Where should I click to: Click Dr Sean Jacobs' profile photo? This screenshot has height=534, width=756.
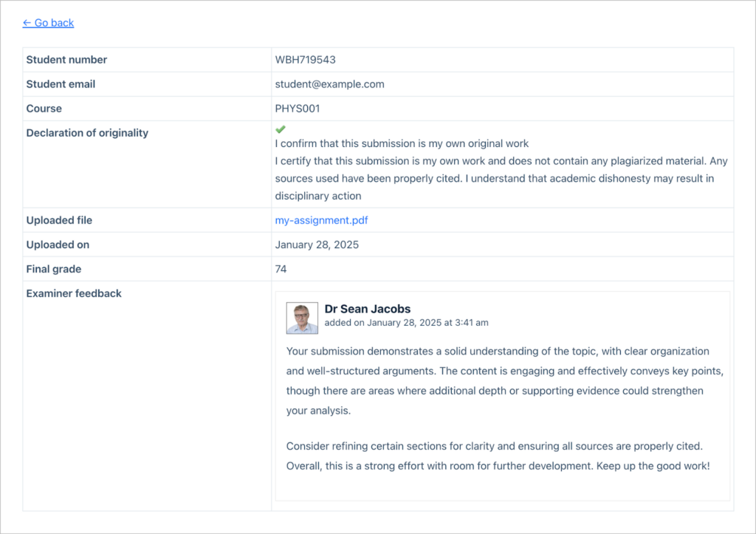coord(302,318)
